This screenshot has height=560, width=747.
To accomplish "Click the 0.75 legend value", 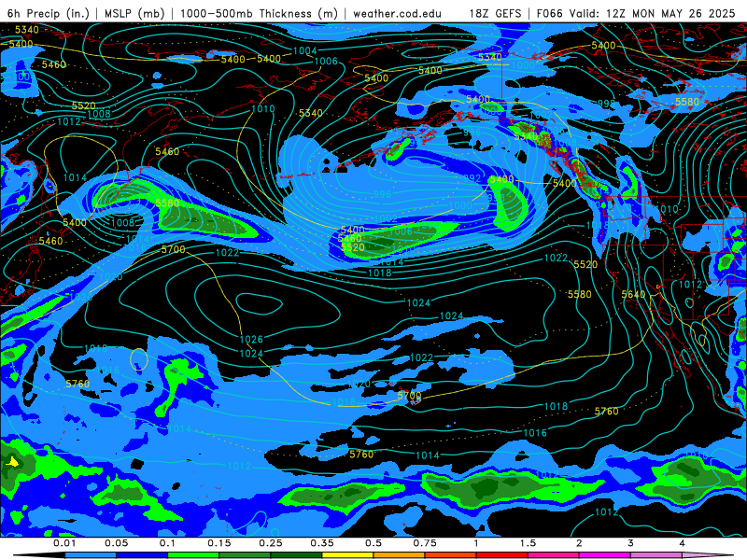I will point(425,543).
